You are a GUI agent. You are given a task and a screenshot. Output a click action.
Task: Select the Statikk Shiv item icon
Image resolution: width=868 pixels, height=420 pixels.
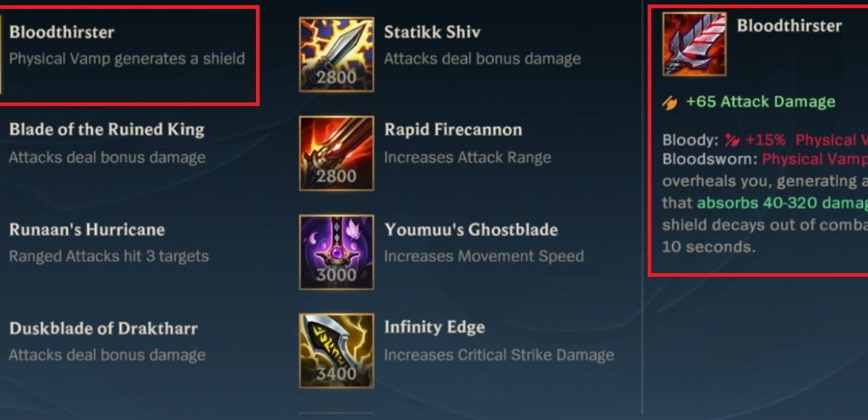coord(337,54)
